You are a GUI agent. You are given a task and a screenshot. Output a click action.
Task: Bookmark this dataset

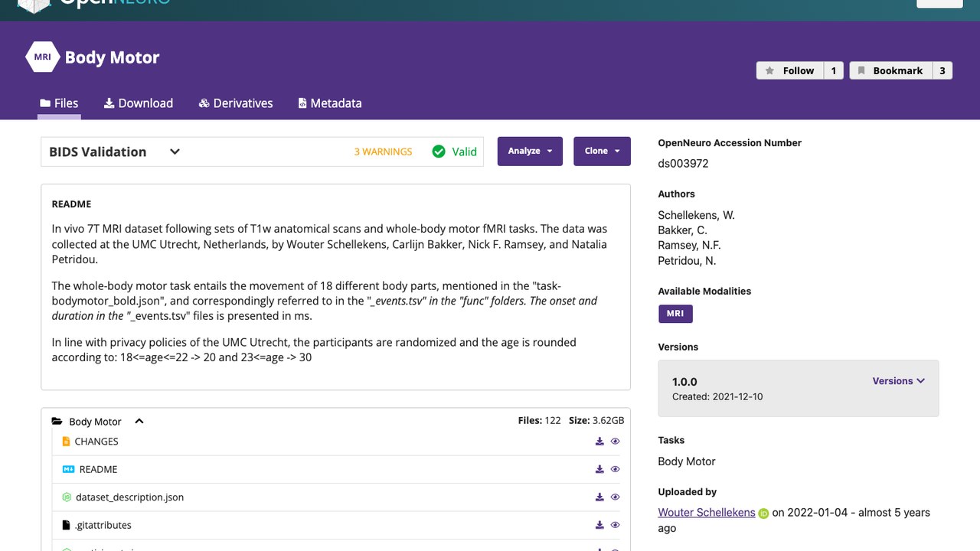890,70
